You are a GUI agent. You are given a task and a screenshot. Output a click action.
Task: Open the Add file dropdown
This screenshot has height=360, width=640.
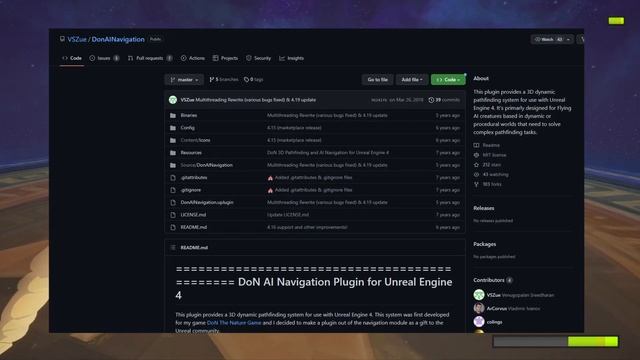pyautogui.click(x=412, y=80)
